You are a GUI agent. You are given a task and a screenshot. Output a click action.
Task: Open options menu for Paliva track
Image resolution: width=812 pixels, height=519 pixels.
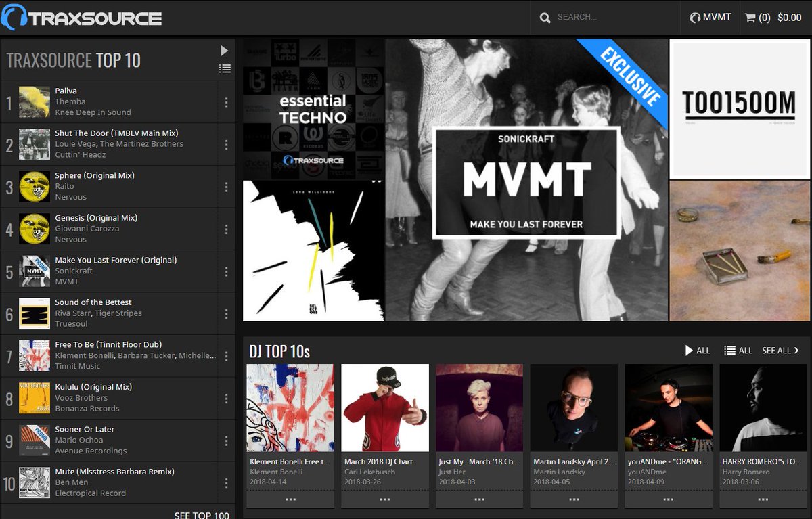point(226,102)
